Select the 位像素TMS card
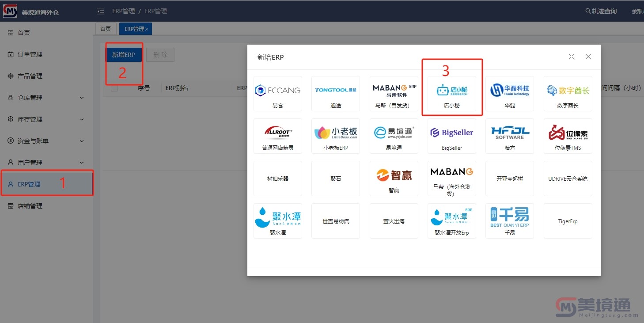This screenshot has height=323, width=644. coord(568,136)
